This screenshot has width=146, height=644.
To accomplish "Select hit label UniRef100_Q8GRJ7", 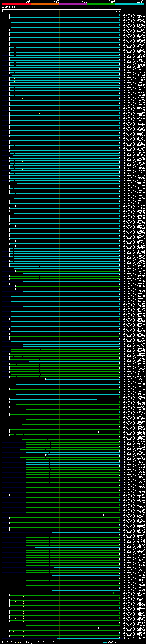I will (x=133, y=82).
